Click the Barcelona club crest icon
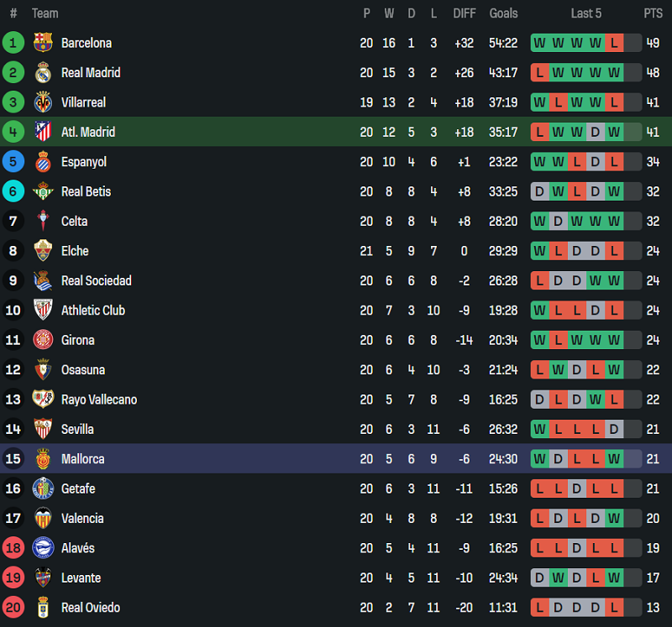The height and width of the screenshot is (627, 672). click(43, 43)
